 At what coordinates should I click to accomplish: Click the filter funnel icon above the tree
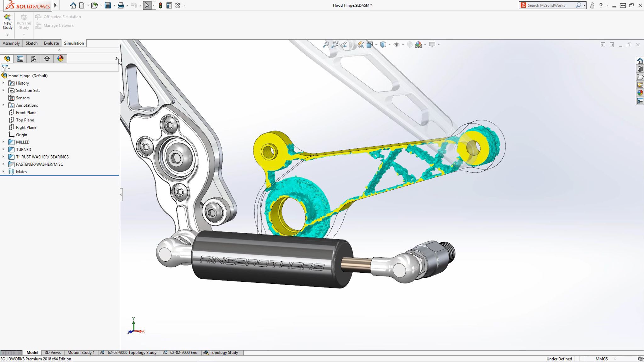tap(5, 68)
